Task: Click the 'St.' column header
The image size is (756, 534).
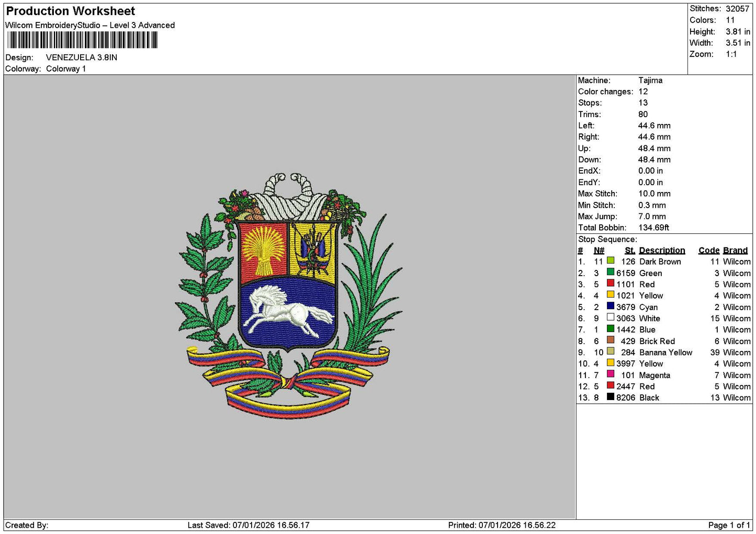Action: pos(630,251)
